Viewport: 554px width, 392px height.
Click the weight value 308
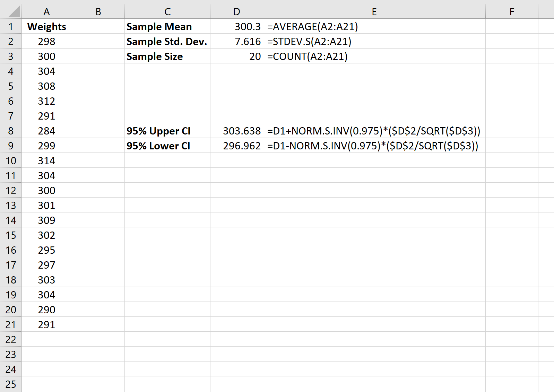point(46,86)
